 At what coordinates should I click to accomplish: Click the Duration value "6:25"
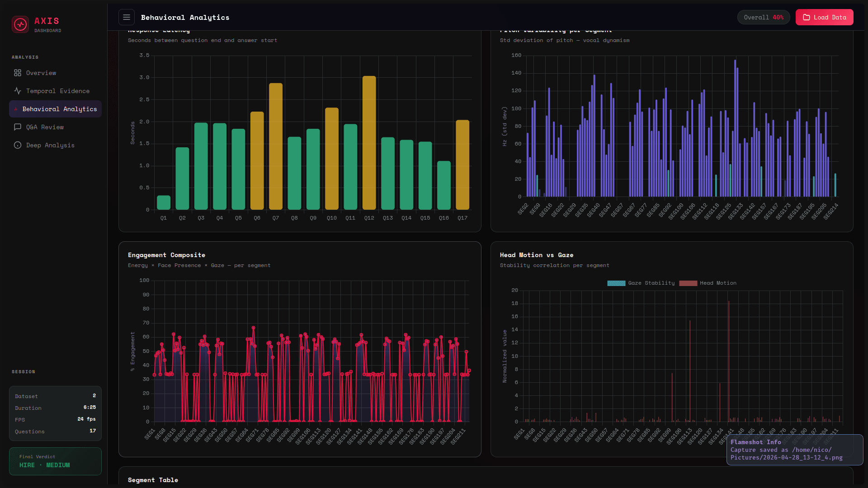[90, 408]
